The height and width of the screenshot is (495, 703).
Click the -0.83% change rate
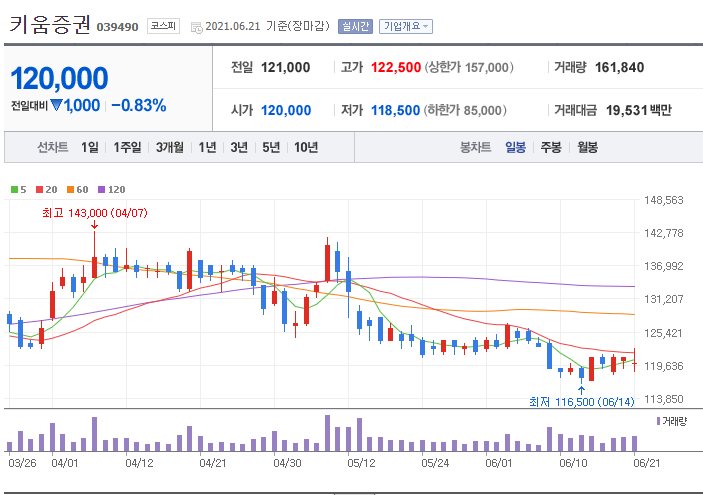click(139, 106)
